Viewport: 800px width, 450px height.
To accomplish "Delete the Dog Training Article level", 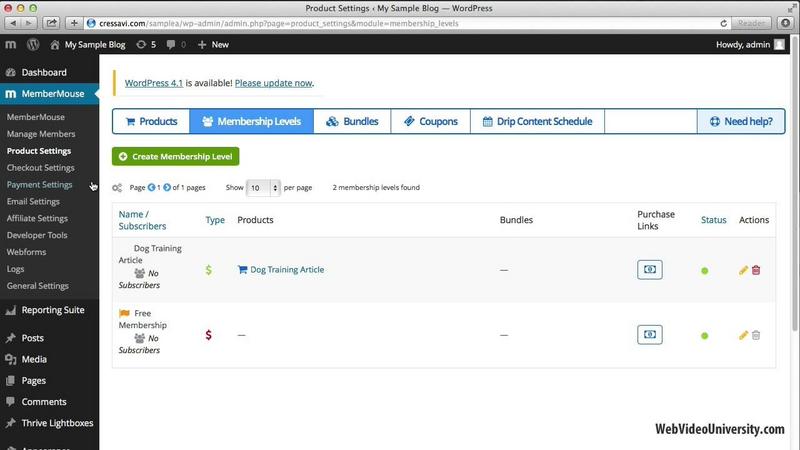I will pos(756,270).
